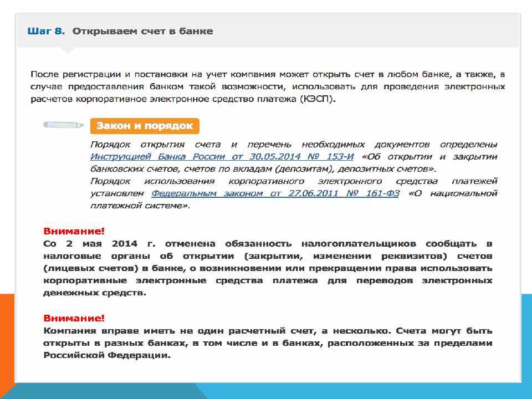This screenshot has height=399, width=532.
Task: Click the abbreviation (КЭСП) in the paragraph
Action: 316,99
